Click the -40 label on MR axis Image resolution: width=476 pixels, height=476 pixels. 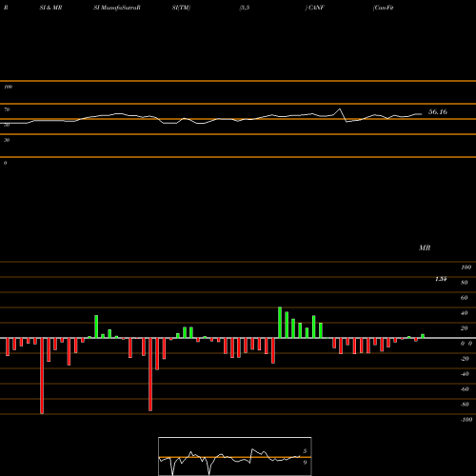pyautogui.click(x=465, y=374)
